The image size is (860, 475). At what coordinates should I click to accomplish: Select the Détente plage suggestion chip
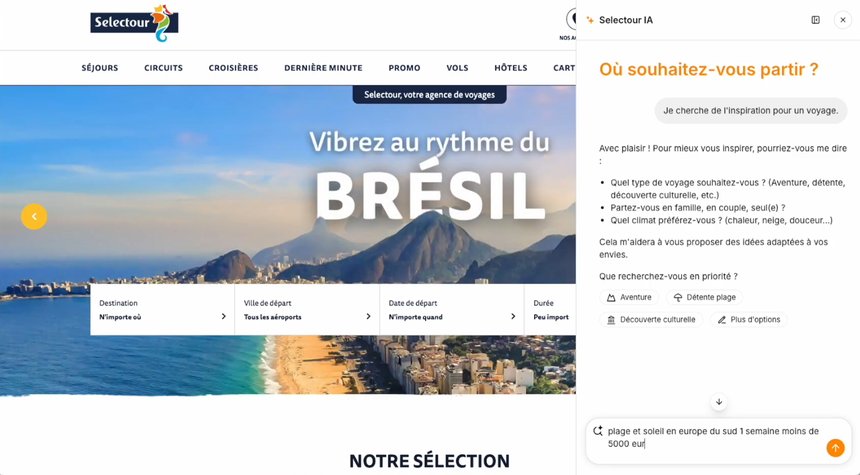(704, 297)
